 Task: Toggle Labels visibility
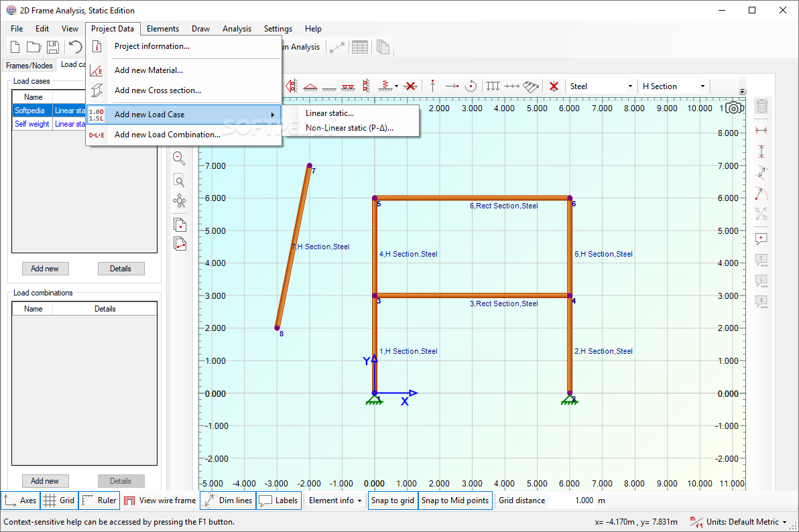[278, 501]
